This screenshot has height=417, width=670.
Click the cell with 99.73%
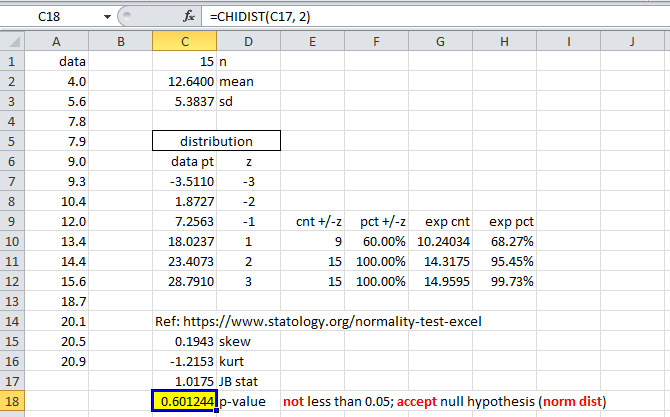coord(505,281)
